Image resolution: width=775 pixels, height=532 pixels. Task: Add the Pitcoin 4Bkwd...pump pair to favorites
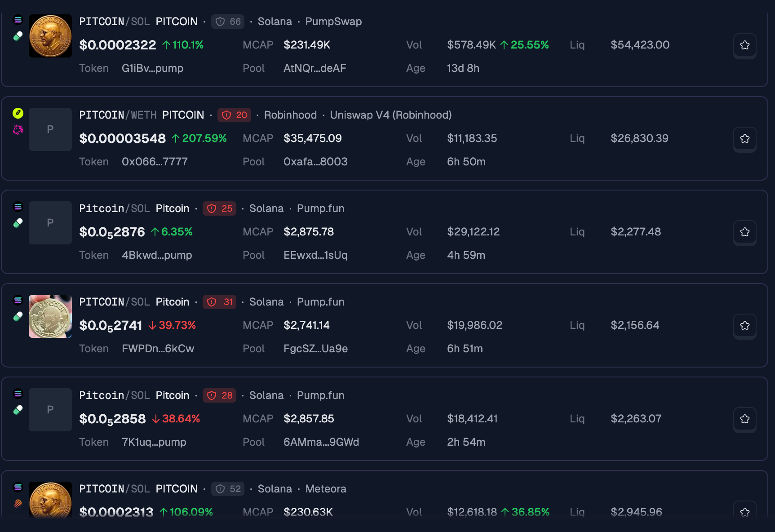[x=744, y=232]
